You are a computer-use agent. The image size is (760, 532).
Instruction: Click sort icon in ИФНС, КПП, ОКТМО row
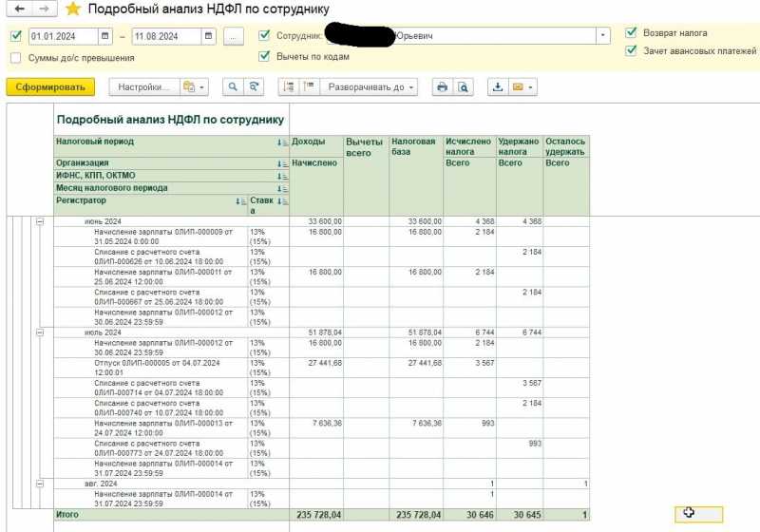point(282,177)
